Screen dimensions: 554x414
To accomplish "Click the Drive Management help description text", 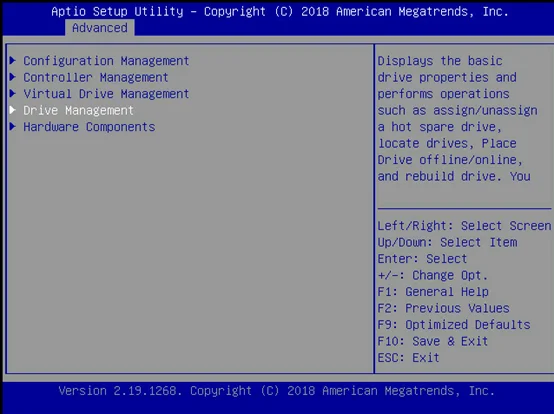I will (457, 118).
